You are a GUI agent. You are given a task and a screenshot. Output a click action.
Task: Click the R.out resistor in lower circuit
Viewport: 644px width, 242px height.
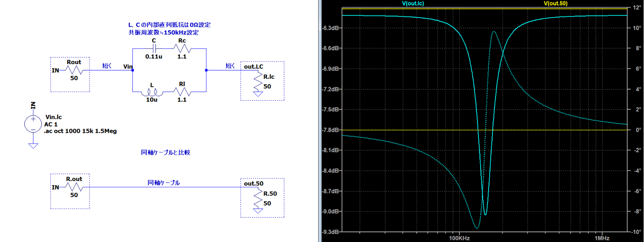pos(73,187)
